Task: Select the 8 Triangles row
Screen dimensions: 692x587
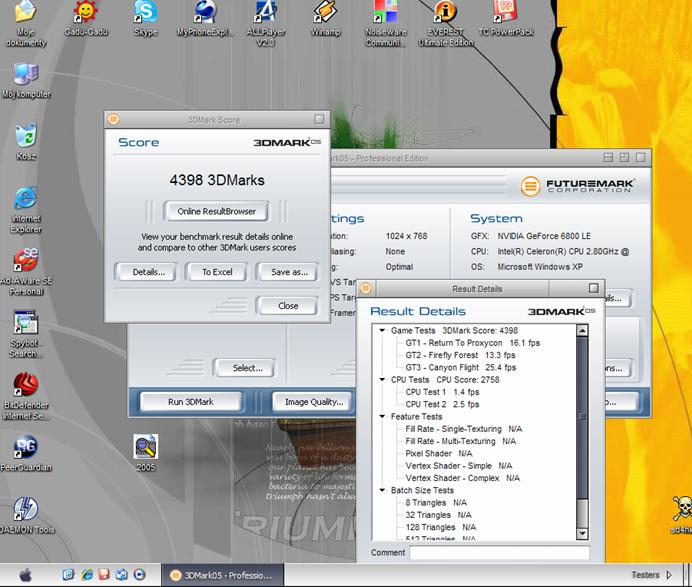Action: [x=436, y=503]
